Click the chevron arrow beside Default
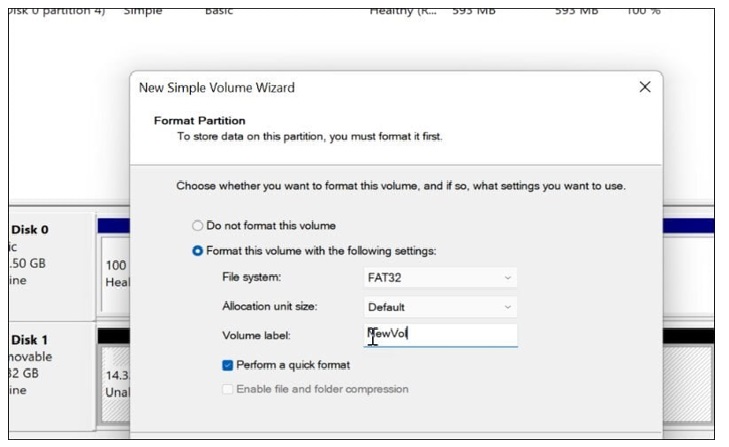The height and width of the screenshot is (447, 729). (508, 307)
